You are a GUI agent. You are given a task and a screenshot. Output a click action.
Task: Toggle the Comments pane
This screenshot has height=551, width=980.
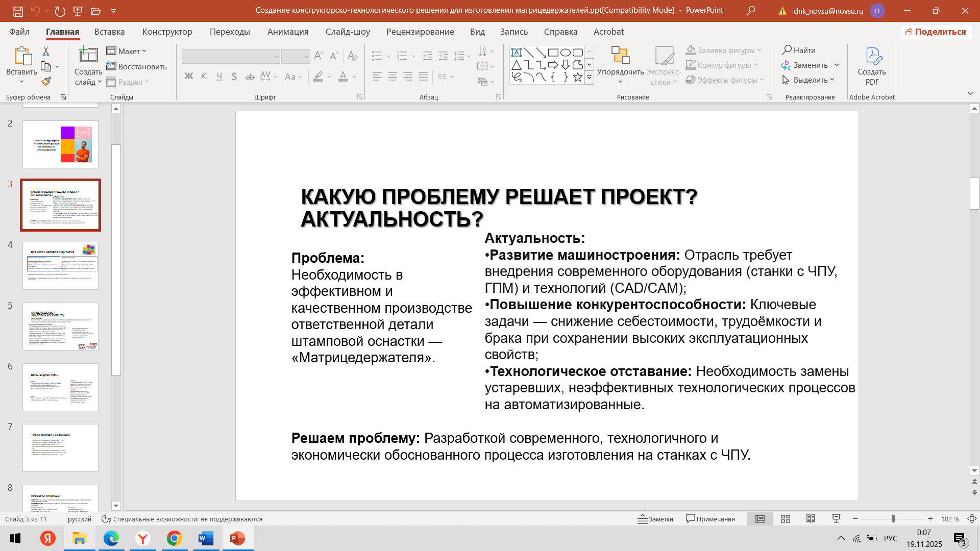(710, 519)
